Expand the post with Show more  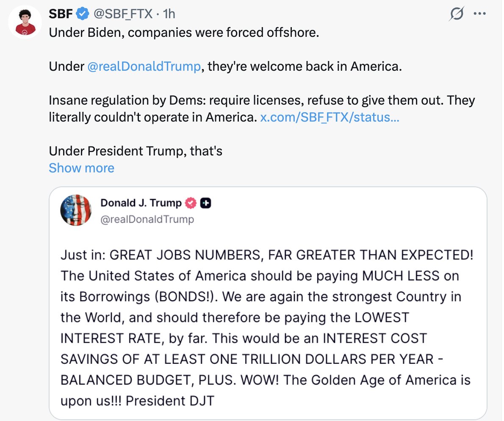(x=81, y=168)
